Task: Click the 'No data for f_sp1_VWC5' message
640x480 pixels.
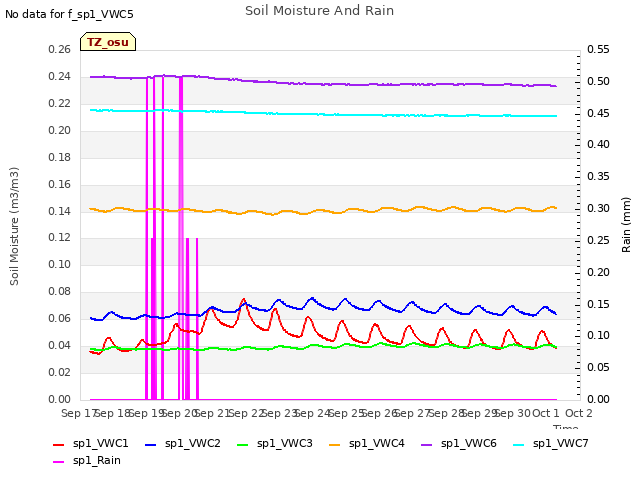Action: coord(69,14)
